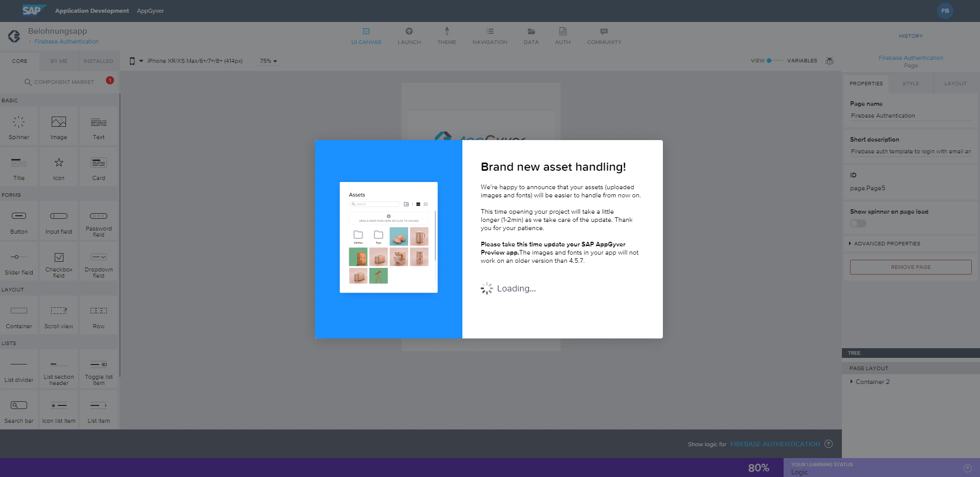
Task: Add a Title component
Action: click(x=19, y=168)
